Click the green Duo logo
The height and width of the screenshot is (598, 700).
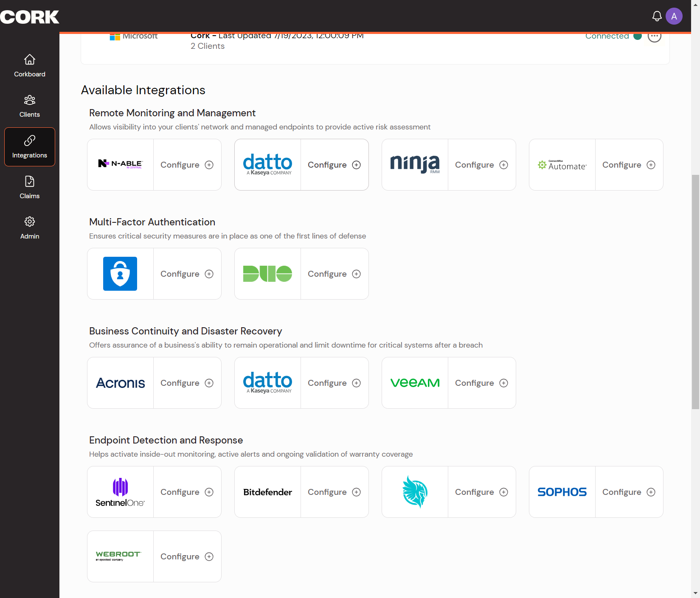tap(268, 274)
